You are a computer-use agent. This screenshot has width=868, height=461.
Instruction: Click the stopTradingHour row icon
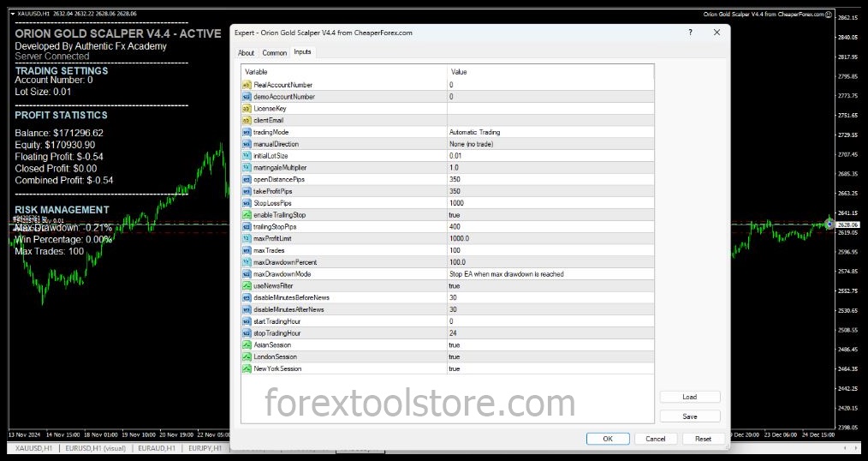[x=247, y=333]
